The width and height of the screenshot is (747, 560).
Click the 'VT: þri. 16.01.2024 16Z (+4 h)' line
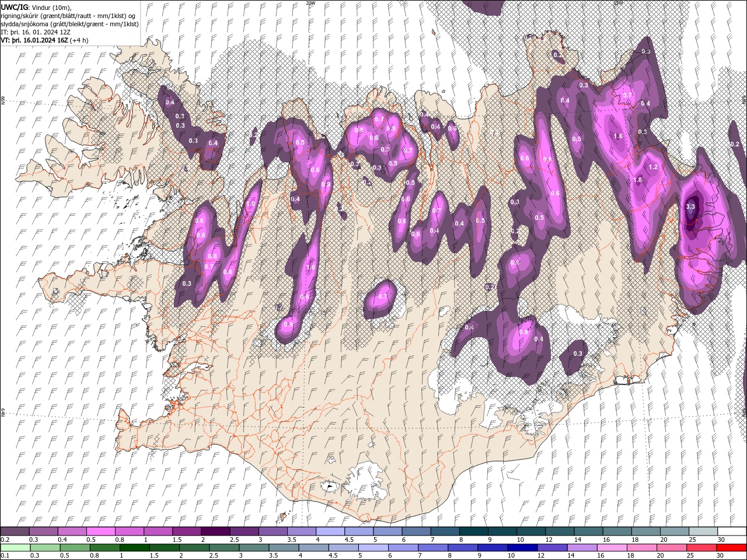(45, 40)
